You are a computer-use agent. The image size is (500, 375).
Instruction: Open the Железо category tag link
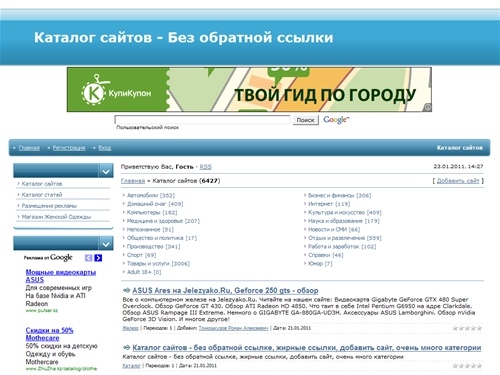130,328
